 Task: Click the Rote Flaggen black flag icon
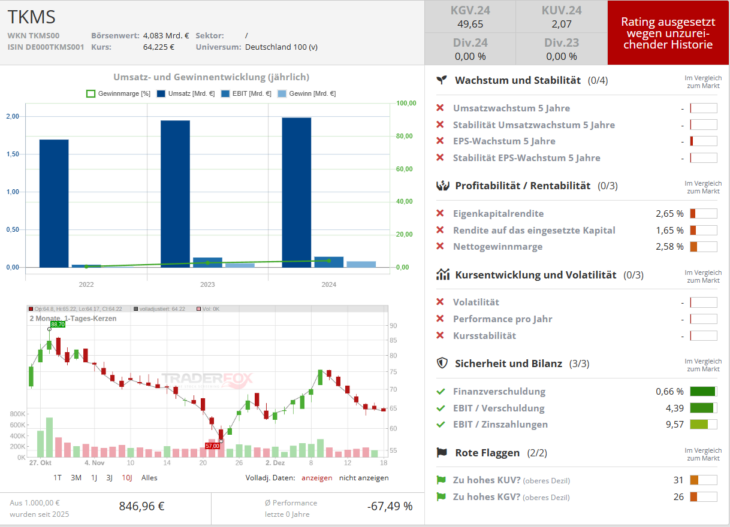click(441, 452)
